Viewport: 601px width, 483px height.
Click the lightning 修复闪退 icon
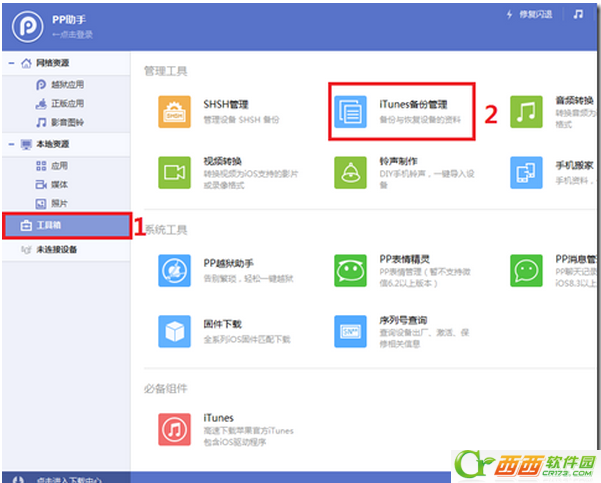509,15
